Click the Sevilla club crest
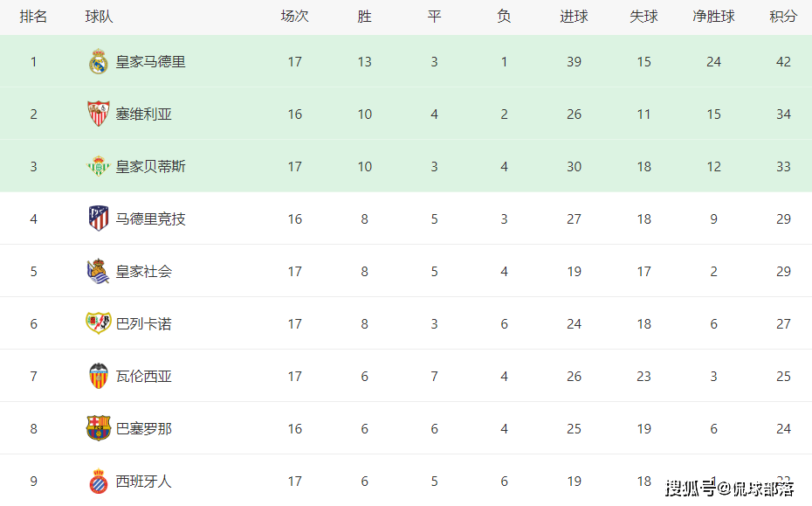Viewport: 812px width, 506px height. click(x=98, y=114)
